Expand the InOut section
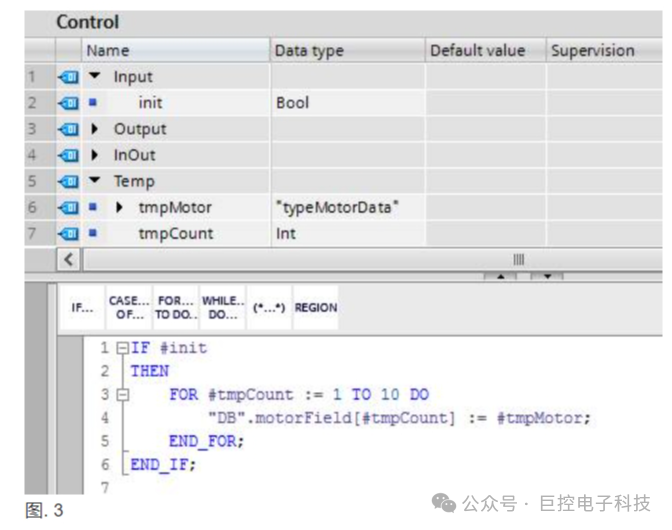The width and height of the screenshot is (672, 530). (x=95, y=155)
